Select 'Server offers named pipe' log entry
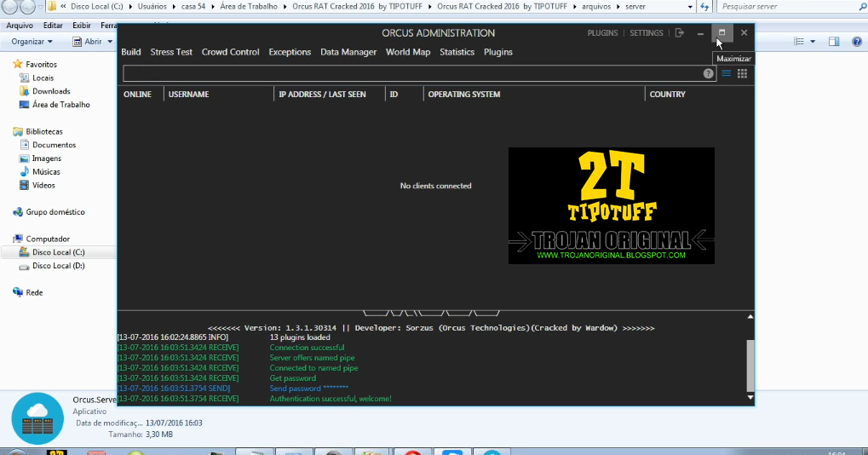 [x=313, y=358]
